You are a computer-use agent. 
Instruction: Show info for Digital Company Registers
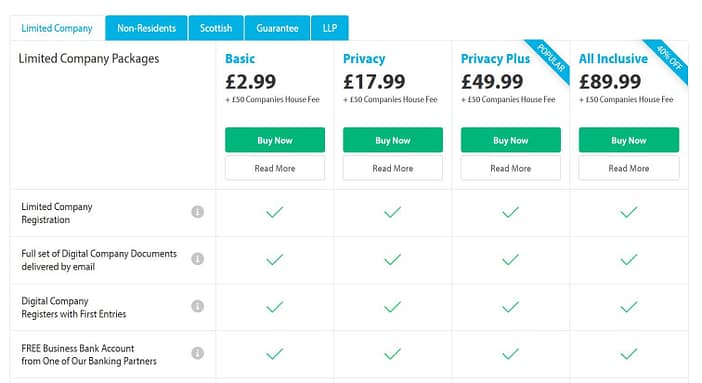click(197, 306)
